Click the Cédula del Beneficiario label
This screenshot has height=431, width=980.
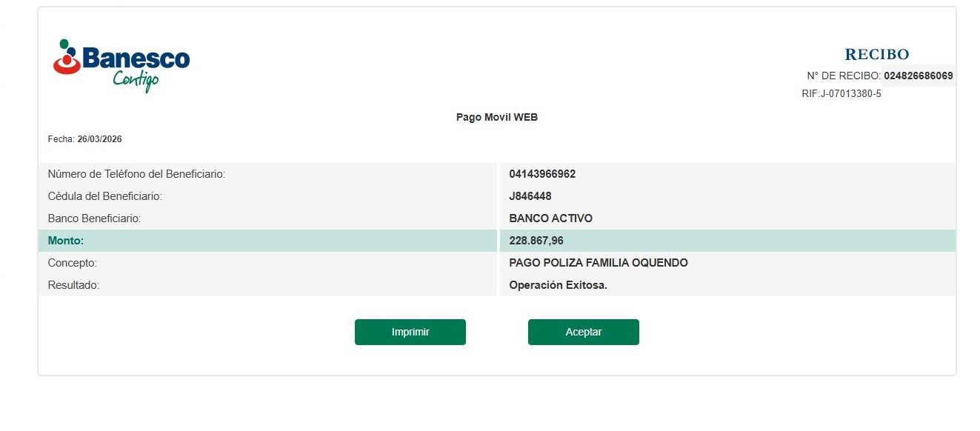click(x=104, y=196)
